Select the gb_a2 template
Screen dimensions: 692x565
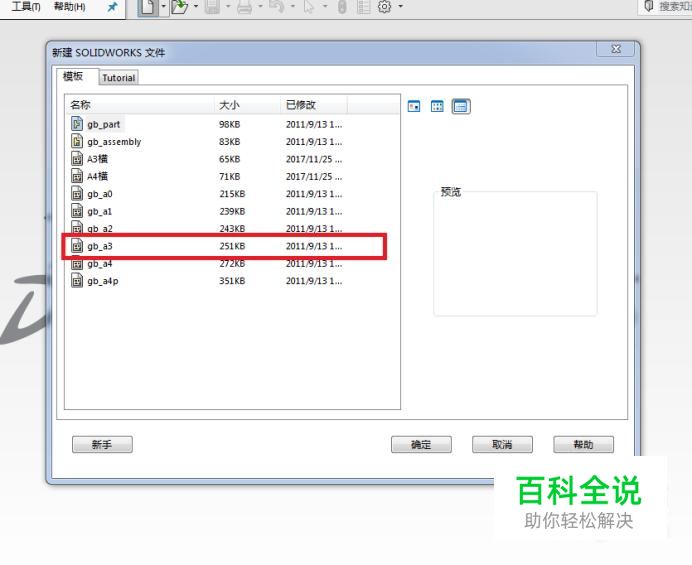[100, 229]
